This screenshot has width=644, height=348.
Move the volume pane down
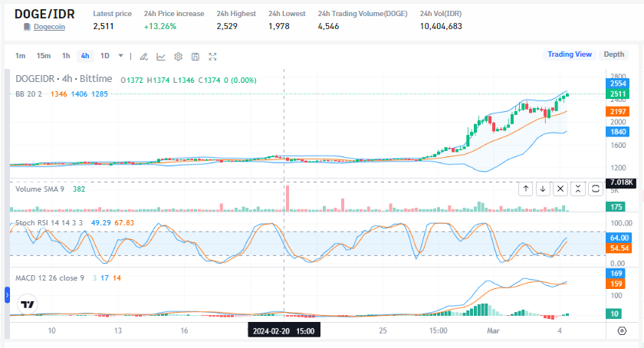click(543, 189)
